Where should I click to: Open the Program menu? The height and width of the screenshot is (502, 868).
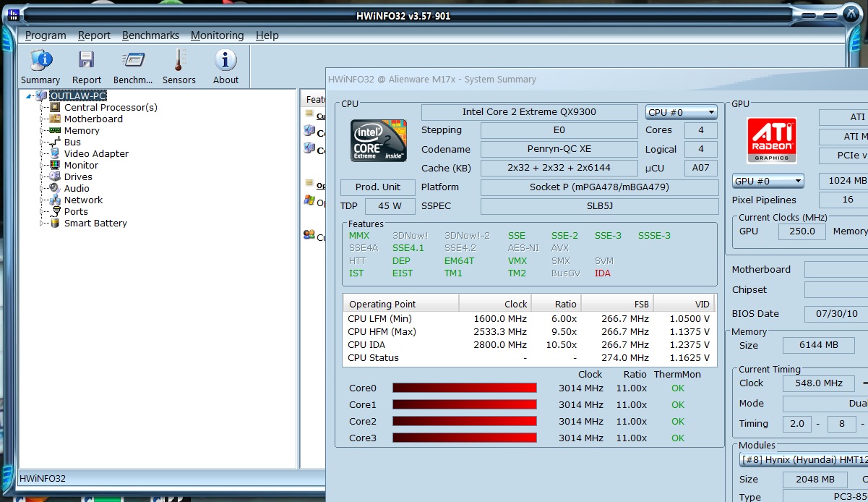[46, 35]
